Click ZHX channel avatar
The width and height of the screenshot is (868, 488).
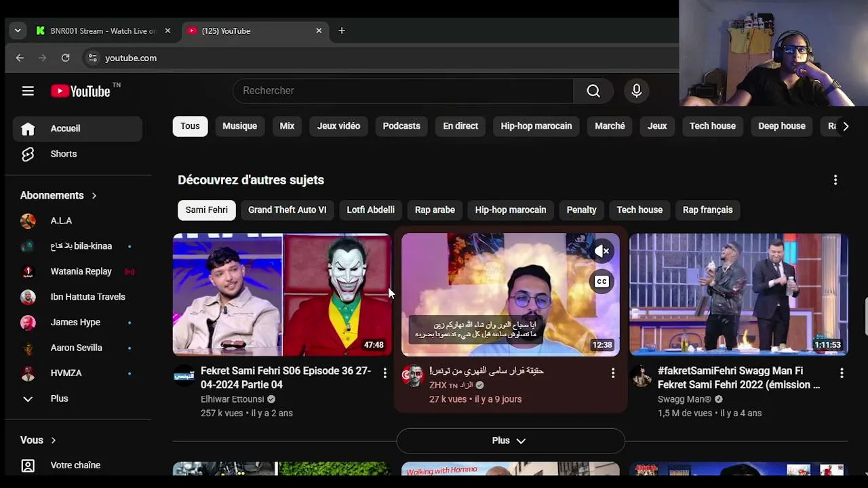click(412, 375)
